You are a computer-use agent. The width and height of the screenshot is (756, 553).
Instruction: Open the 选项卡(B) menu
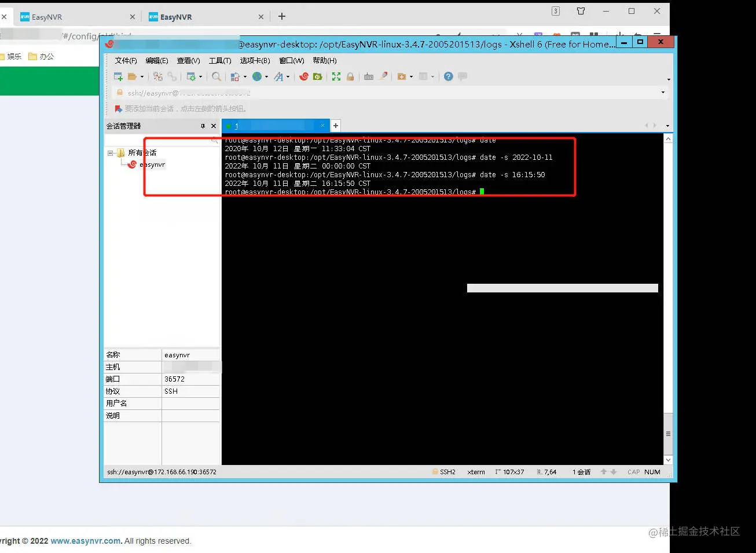(x=255, y=60)
